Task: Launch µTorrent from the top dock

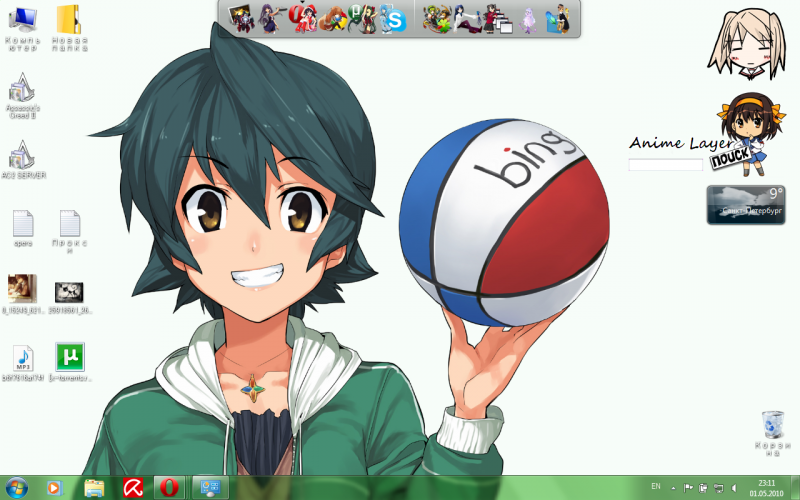Action: [x=362, y=19]
